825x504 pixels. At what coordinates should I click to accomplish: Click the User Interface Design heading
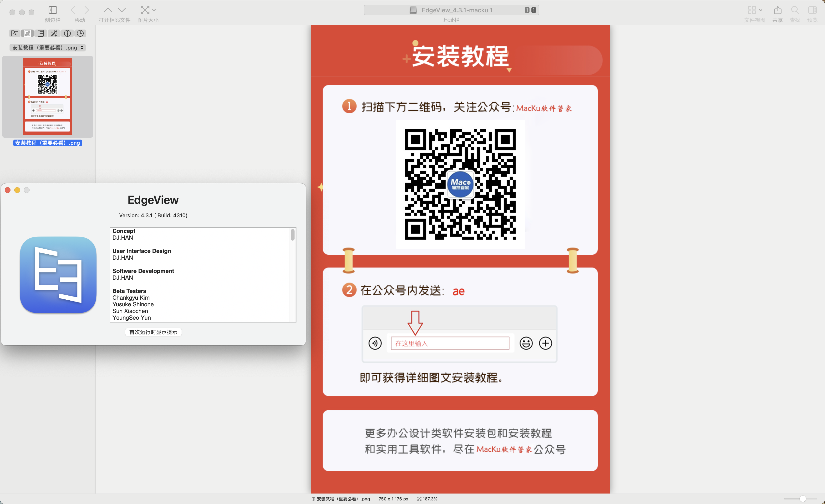142,251
